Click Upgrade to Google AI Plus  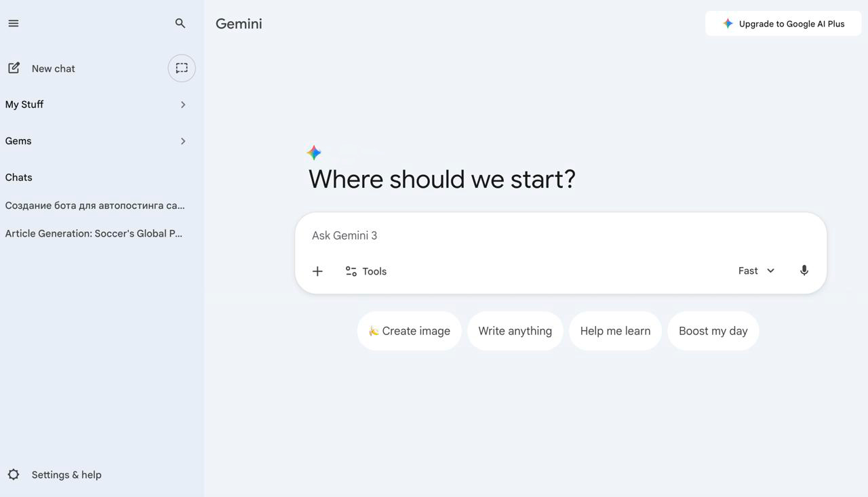coord(783,24)
